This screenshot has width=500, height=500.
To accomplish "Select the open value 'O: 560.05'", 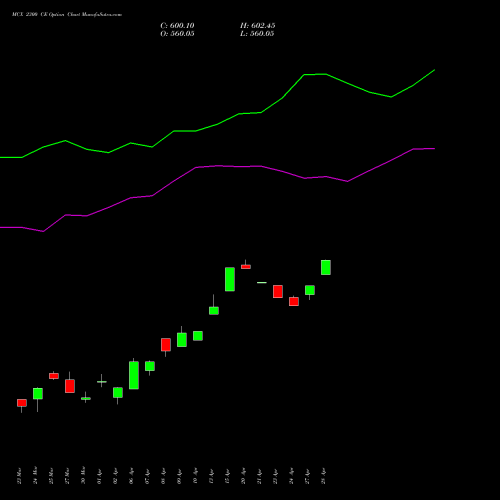I will [177, 34].
